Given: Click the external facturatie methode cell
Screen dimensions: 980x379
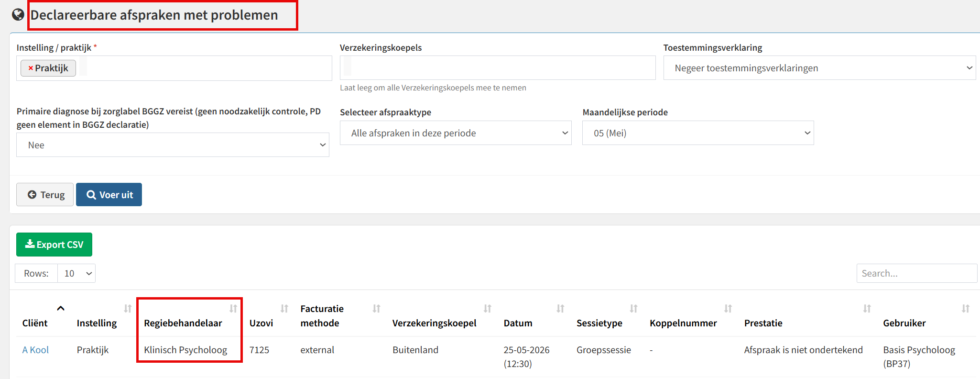Looking at the screenshot, I should [x=317, y=350].
